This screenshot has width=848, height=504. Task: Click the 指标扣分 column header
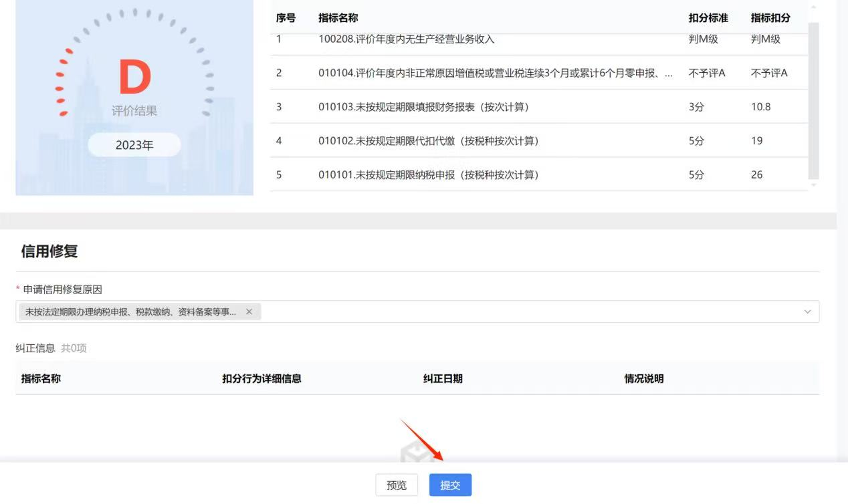coord(770,18)
